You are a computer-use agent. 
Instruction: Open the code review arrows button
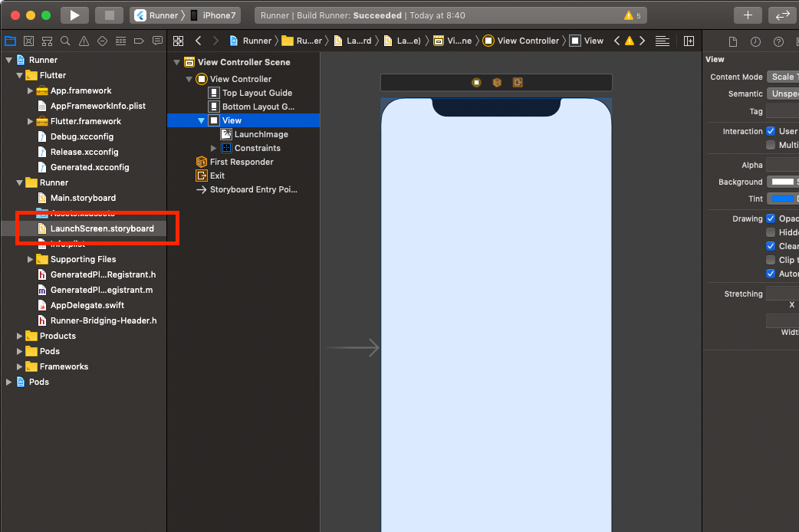tap(782, 15)
